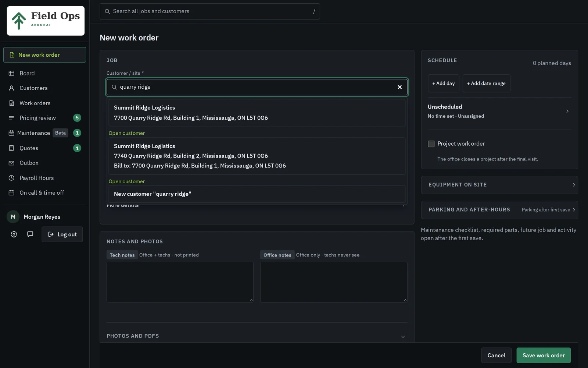Click the Quotes document icon

click(11, 148)
